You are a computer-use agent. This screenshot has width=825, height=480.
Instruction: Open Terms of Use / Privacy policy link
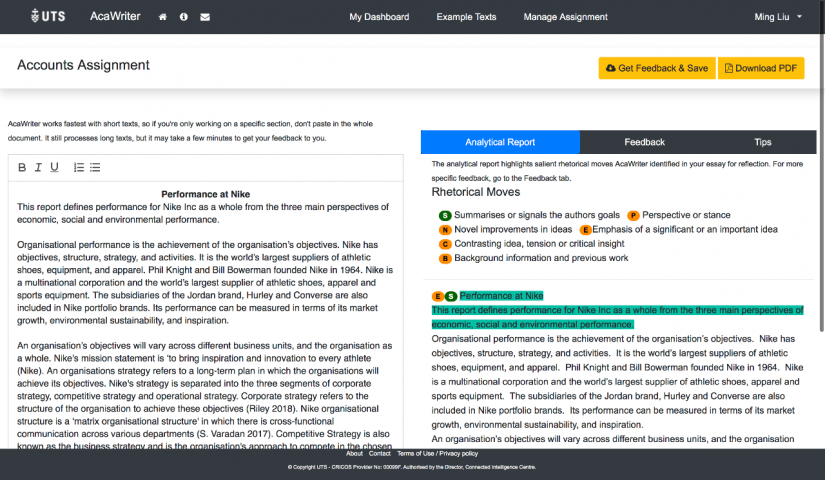click(437, 454)
